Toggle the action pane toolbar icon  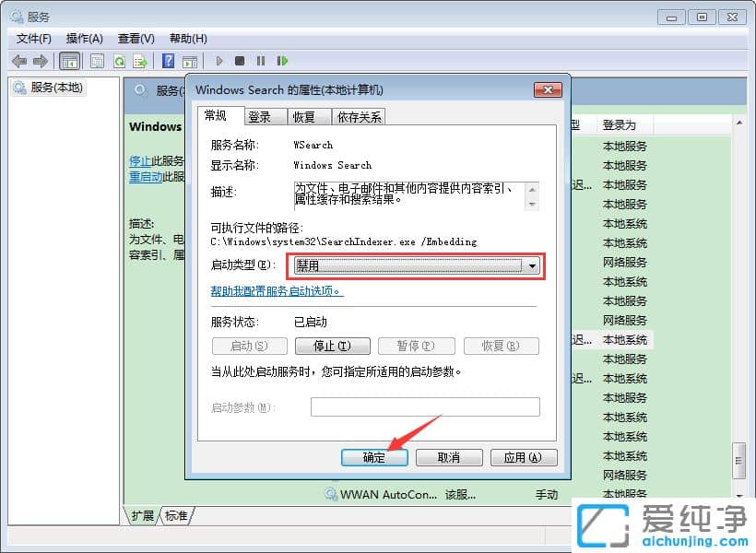[x=190, y=61]
